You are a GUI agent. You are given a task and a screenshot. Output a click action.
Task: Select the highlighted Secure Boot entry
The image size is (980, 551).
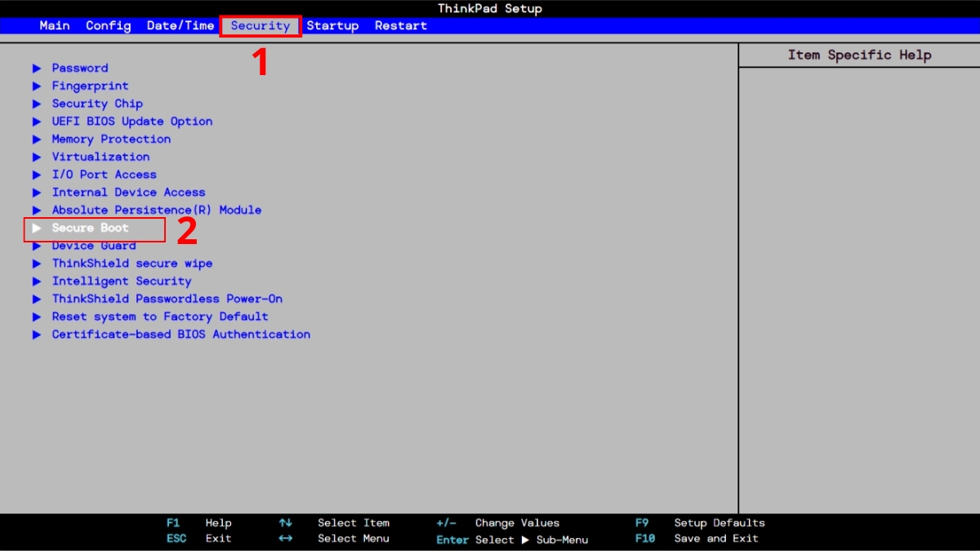pos(90,228)
